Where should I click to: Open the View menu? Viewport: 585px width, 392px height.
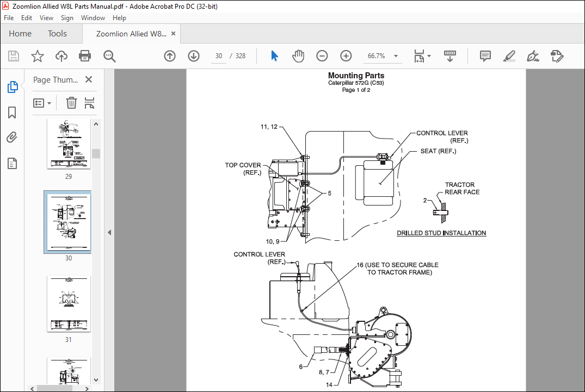[46, 18]
